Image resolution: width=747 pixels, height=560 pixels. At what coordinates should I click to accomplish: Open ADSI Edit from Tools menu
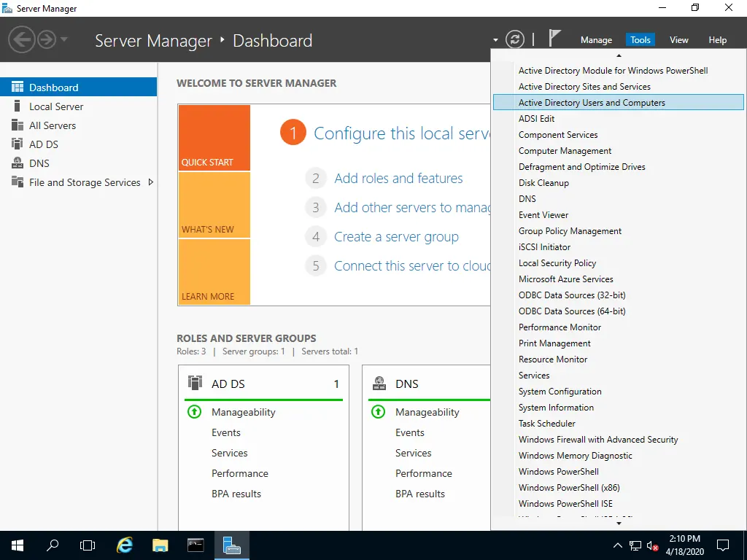619,119
